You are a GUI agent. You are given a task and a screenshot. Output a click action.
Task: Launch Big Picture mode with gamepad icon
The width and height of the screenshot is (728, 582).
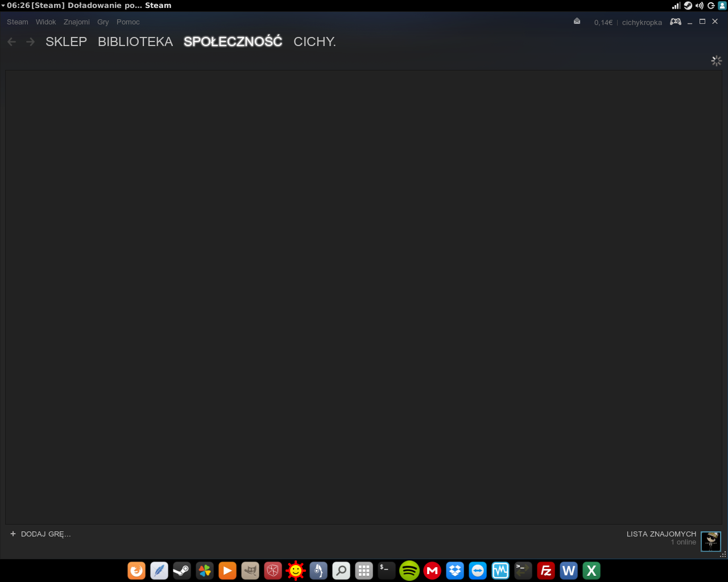[676, 22]
